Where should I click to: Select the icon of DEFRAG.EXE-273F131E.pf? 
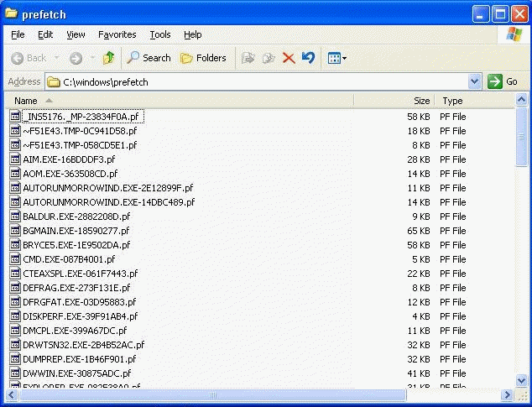(x=15, y=288)
